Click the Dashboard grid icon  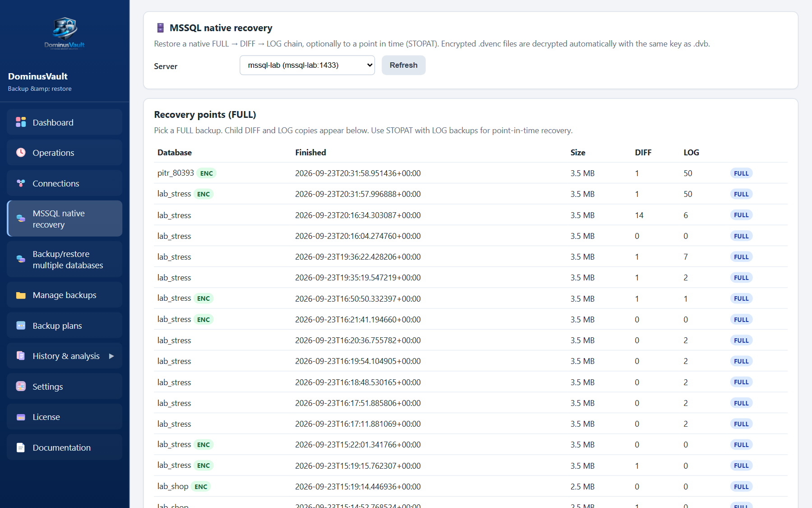pos(21,122)
